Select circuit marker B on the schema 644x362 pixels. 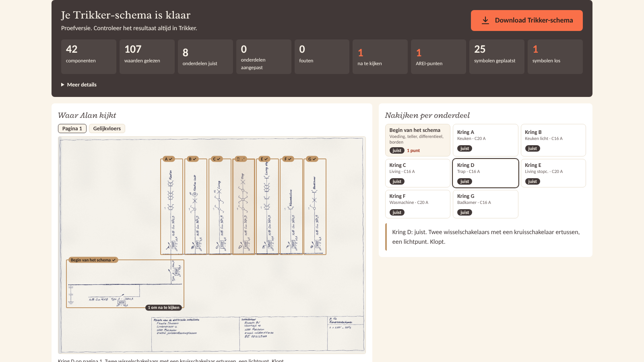193,159
